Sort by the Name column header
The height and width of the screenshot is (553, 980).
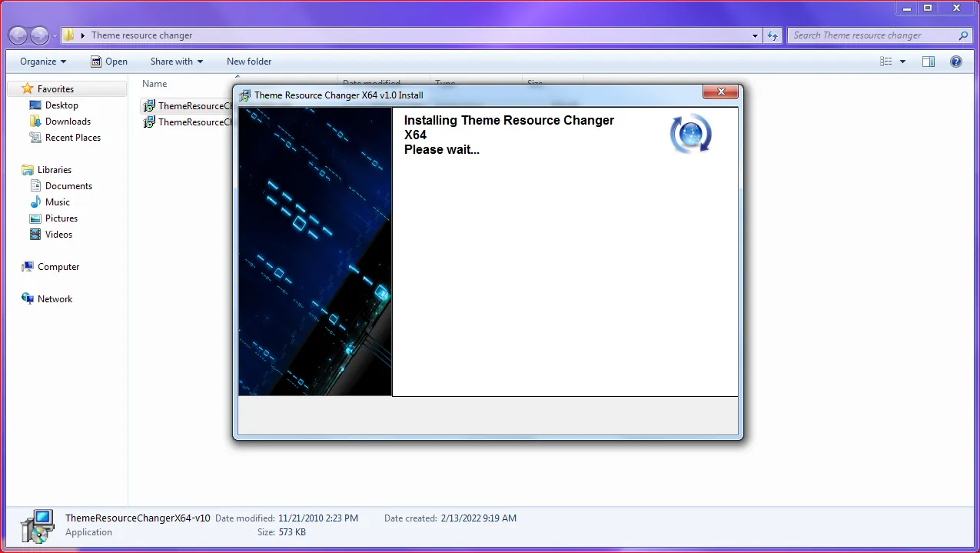click(154, 84)
